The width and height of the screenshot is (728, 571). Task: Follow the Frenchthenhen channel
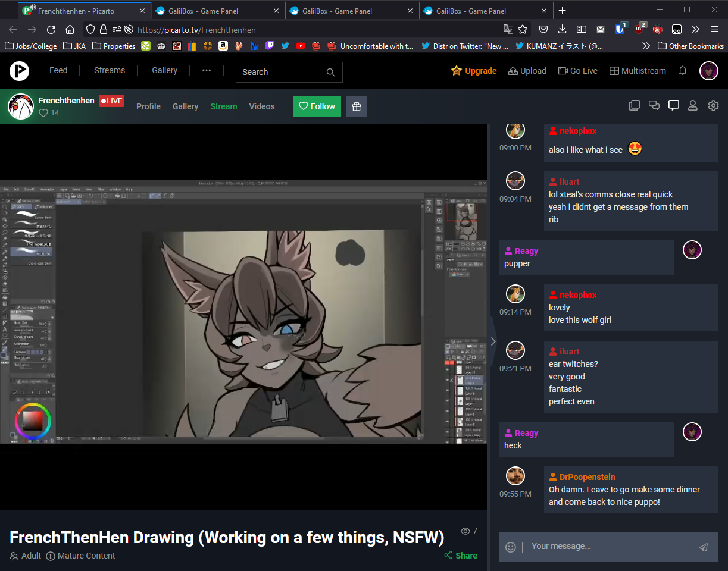tap(317, 106)
